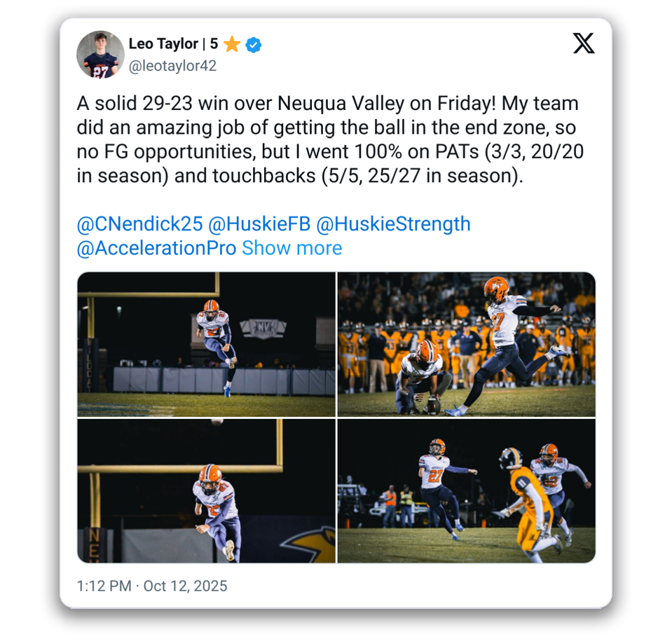View the top-right photo with kneeling holder
672x641 pixels.
coord(467,345)
